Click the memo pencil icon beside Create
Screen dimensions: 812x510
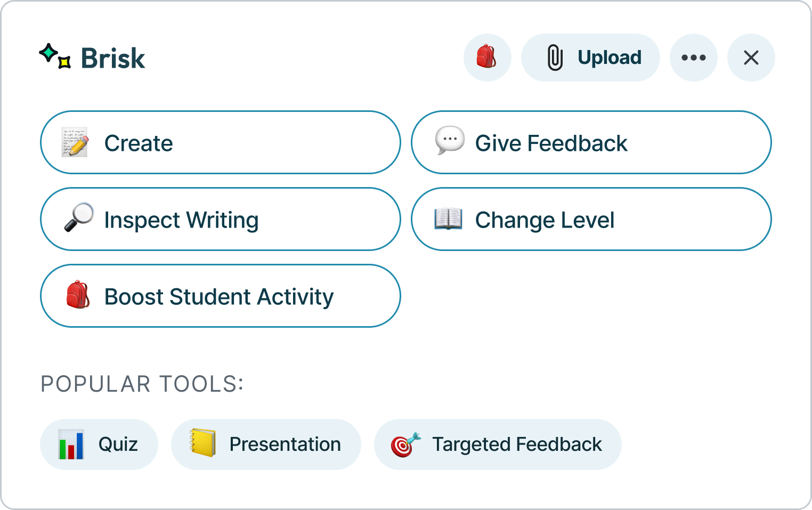(x=75, y=142)
